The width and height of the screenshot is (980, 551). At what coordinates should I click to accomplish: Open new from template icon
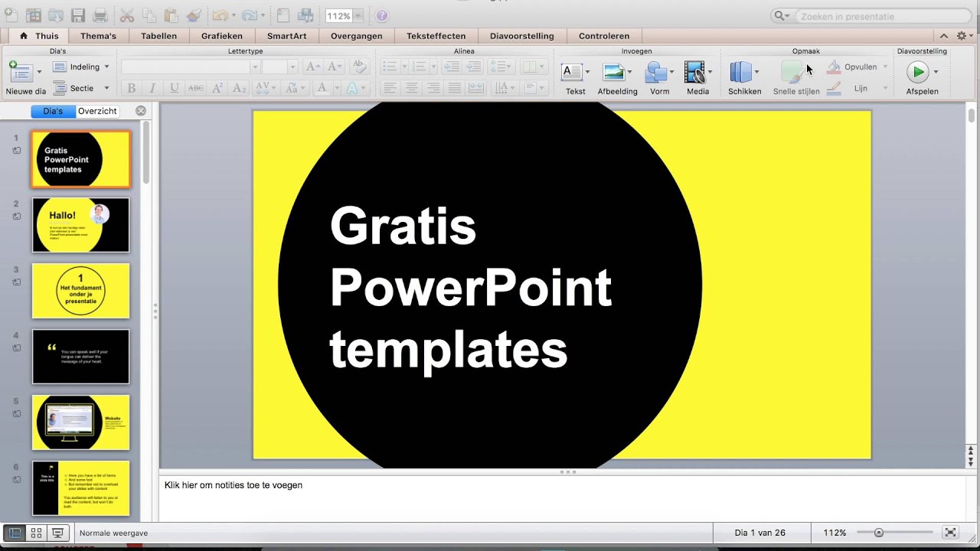(x=33, y=15)
